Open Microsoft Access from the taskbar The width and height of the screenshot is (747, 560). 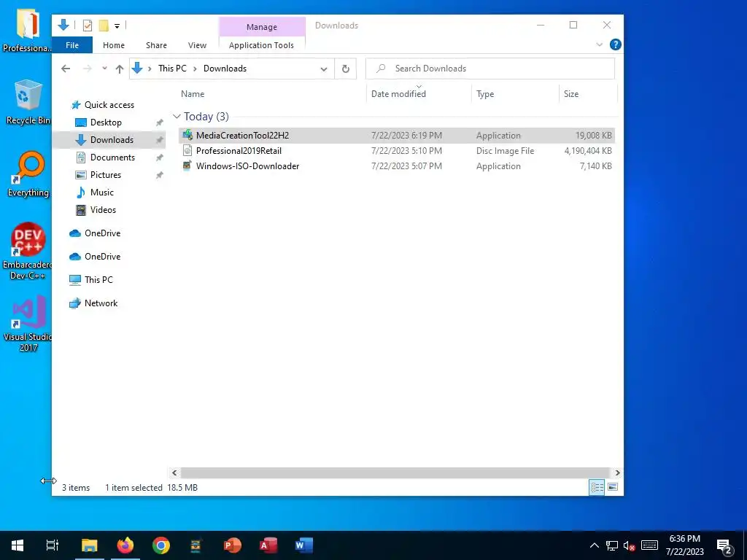pos(268,545)
